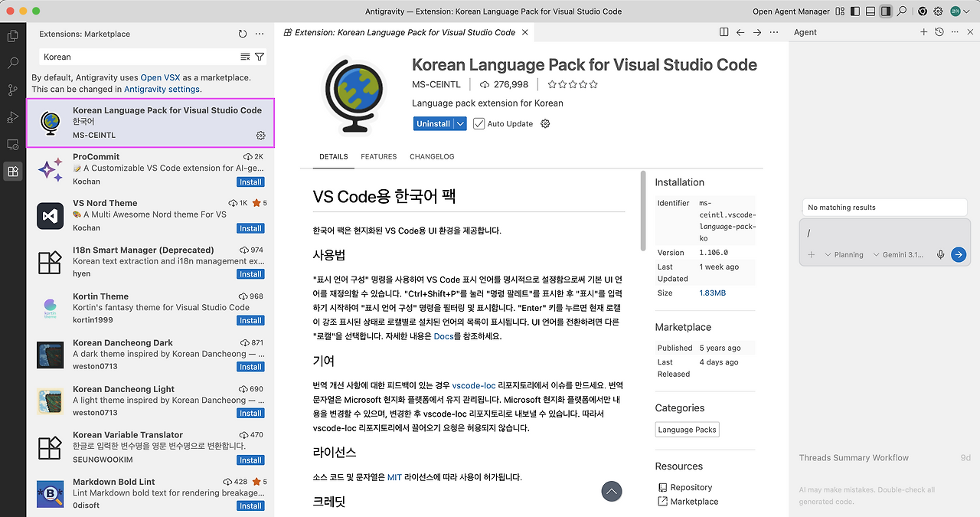The height and width of the screenshot is (517, 980).
Task: Click the microphone voice input icon
Action: [940, 254]
